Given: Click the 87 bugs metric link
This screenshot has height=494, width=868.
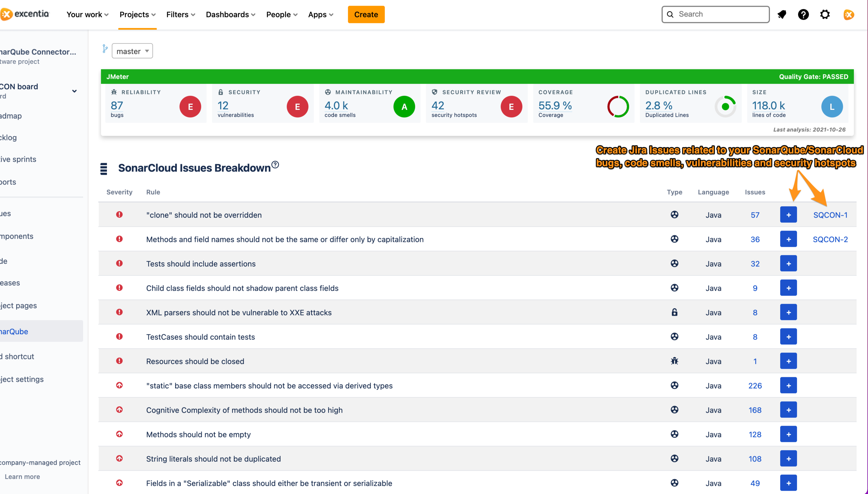Looking at the screenshot, I should tap(117, 106).
